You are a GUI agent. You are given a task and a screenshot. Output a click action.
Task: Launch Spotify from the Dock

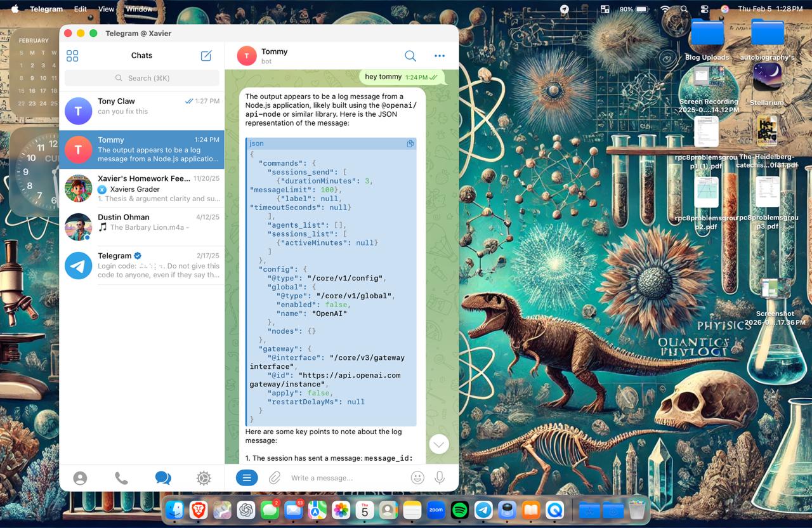click(x=459, y=510)
